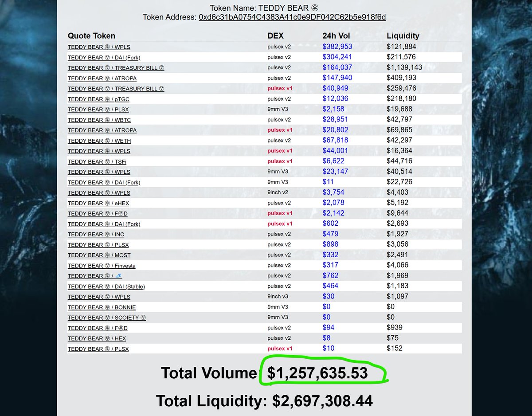This screenshot has height=416, width=532.
Task: Click the Liquidity column header
Action: [x=403, y=36]
